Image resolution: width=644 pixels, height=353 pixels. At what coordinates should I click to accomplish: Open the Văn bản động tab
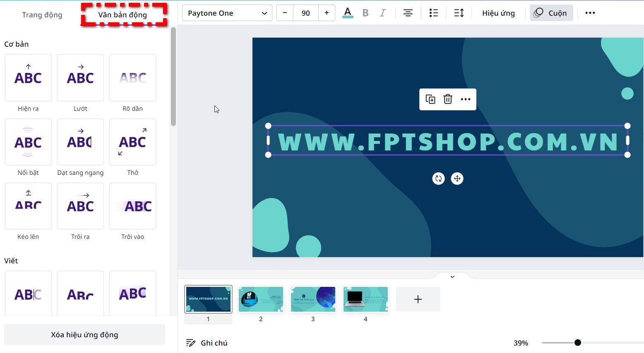[123, 15]
